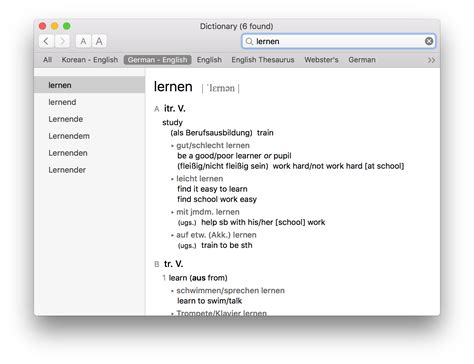
Task: Click the phrase schwimmen/sprechen lernen
Action: click(x=230, y=291)
